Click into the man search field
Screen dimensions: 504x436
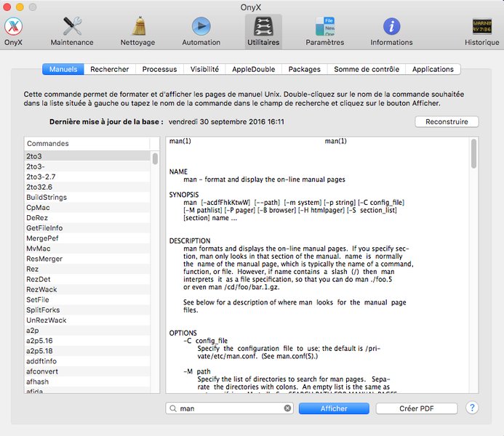click(x=230, y=408)
